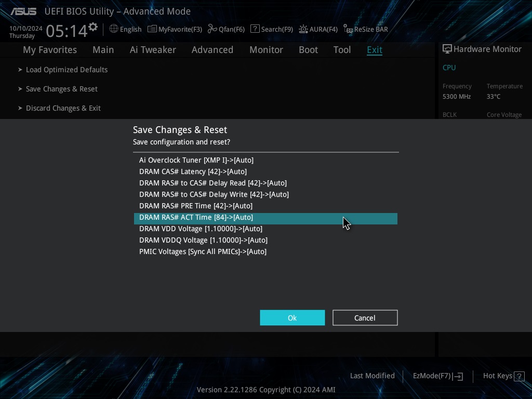This screenshot has height=399, width=532.
Task: Open the Monitor tab
Action: (x=267, y=50)
